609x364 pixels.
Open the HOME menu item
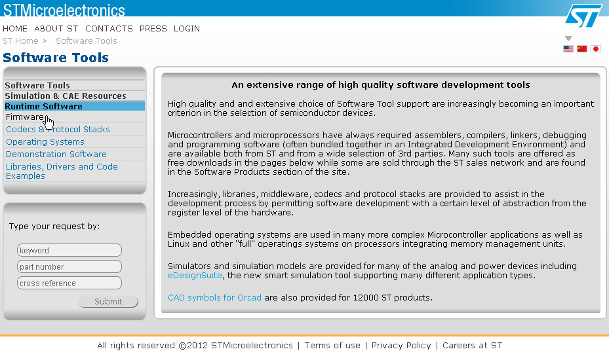click(15, 29)
